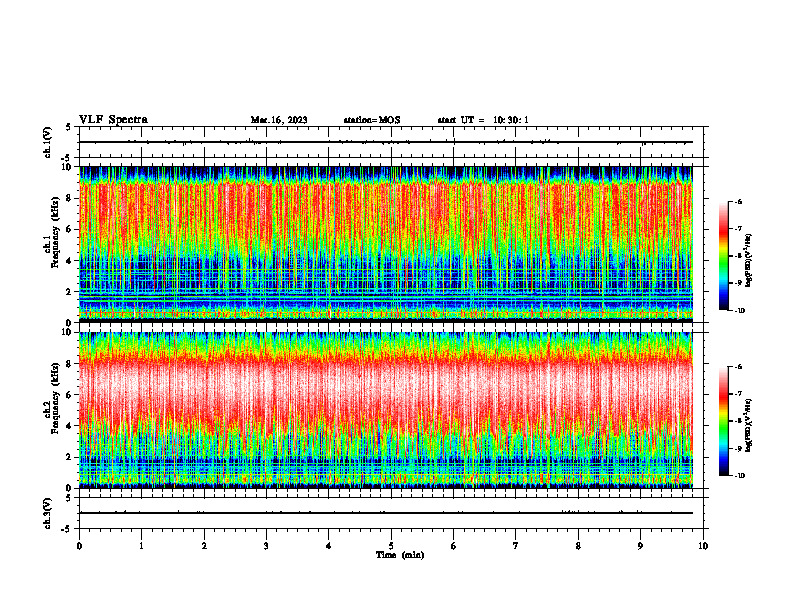This screenshot has width=792, height=612.
Task: Click the "8" kHz tick on ch.1 axis
Action: coord(70,198)
